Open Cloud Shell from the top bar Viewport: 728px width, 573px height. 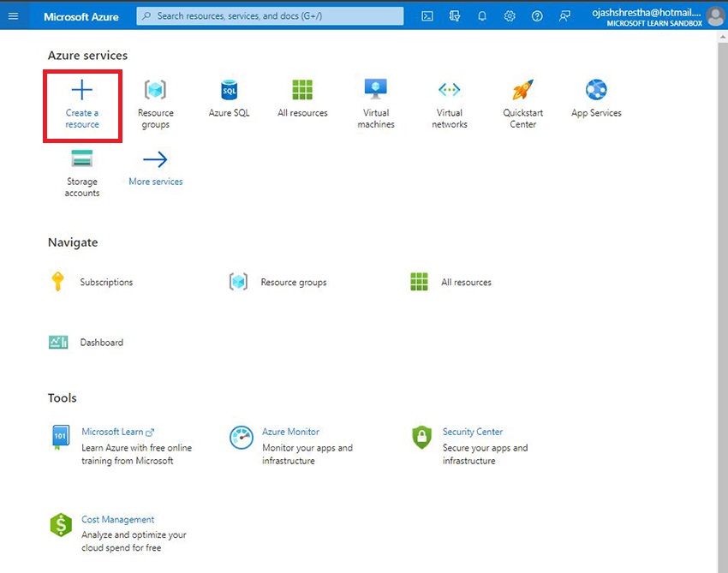pos(427,16)
